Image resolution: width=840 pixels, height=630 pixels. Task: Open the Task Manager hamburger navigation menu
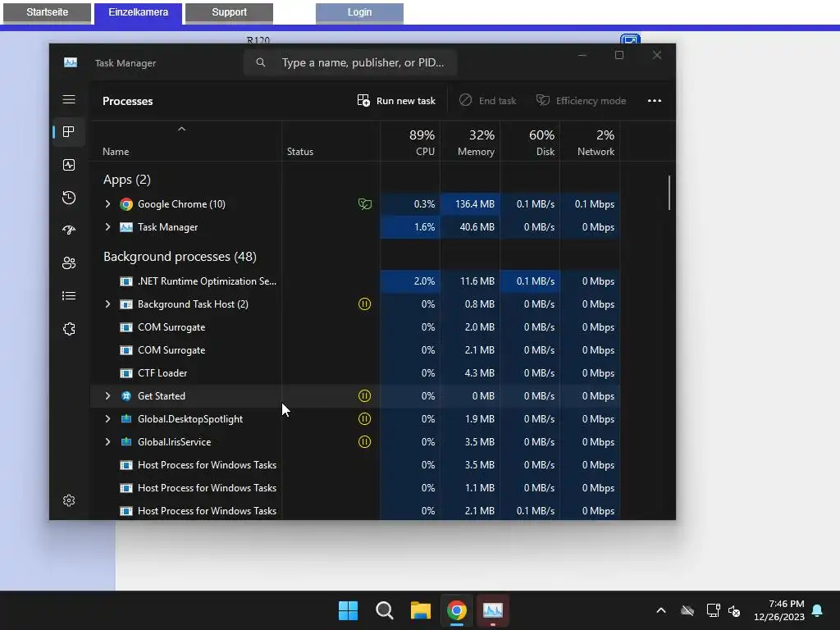69,99
